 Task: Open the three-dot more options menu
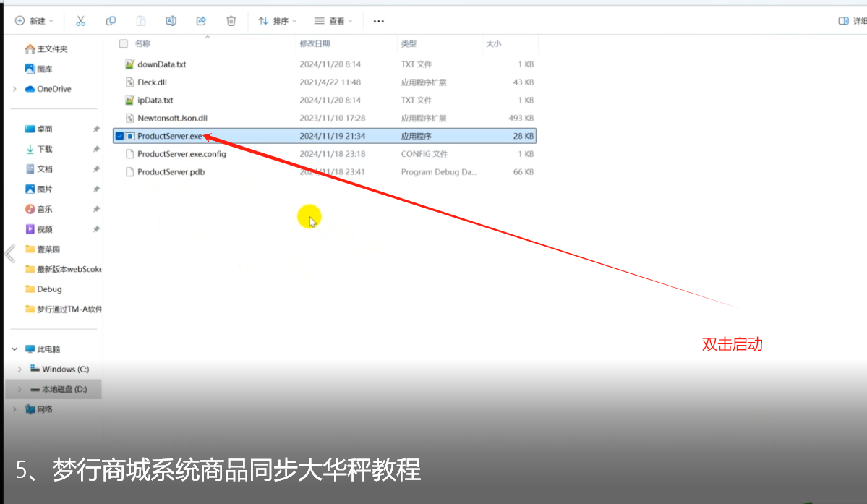coord(379,21)
